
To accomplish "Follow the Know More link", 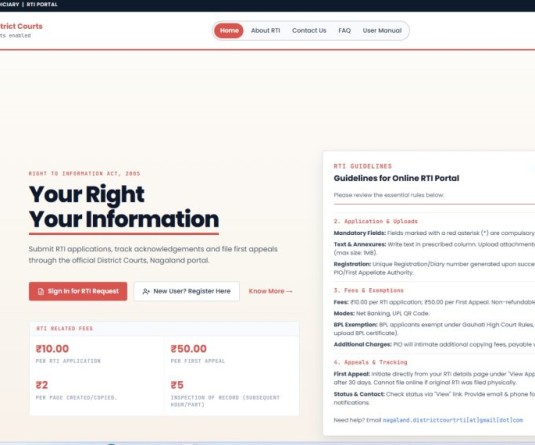I will (x=270, y=291).
